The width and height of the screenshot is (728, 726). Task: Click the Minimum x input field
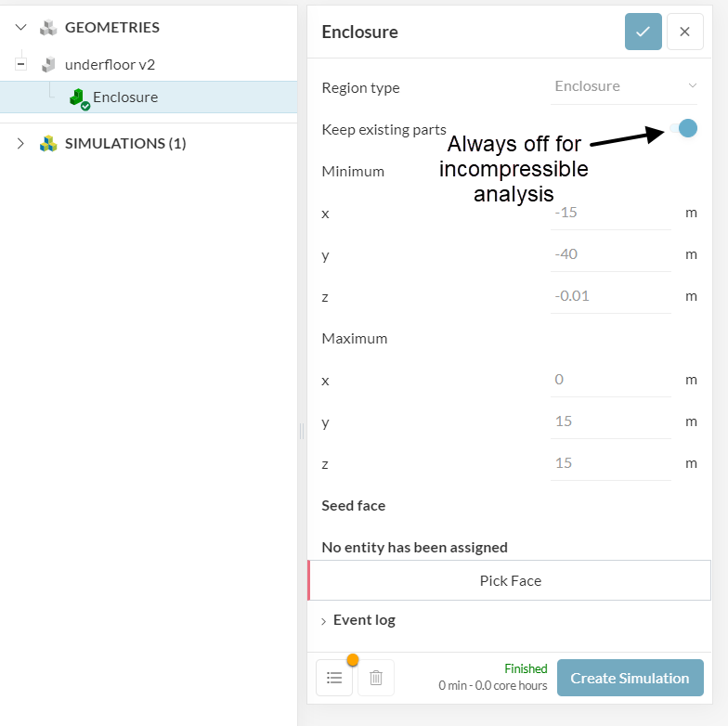[611, 213]
